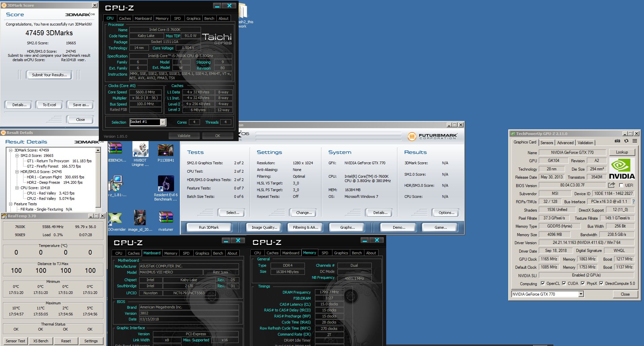The height and width of the screenshot is (346, 644).
Task: Click the GPU-Z refresh icon
Action: [x=626, y=141]
